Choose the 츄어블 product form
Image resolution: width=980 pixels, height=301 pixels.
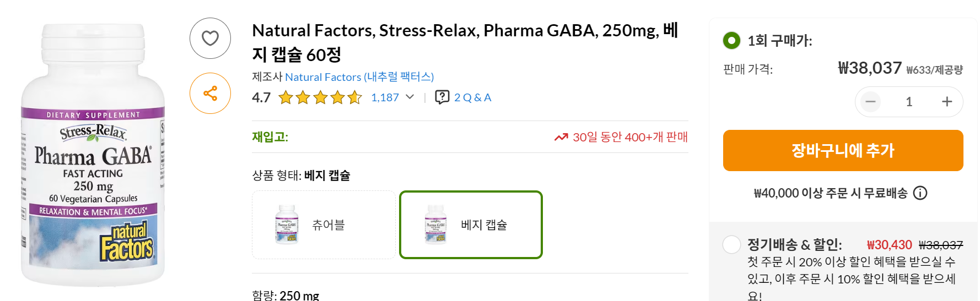pyautogui.click(x=324, y=225)
